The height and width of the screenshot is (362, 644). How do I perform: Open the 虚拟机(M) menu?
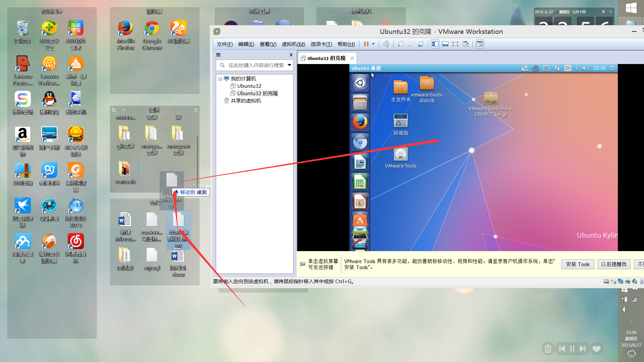pos(293,44)
